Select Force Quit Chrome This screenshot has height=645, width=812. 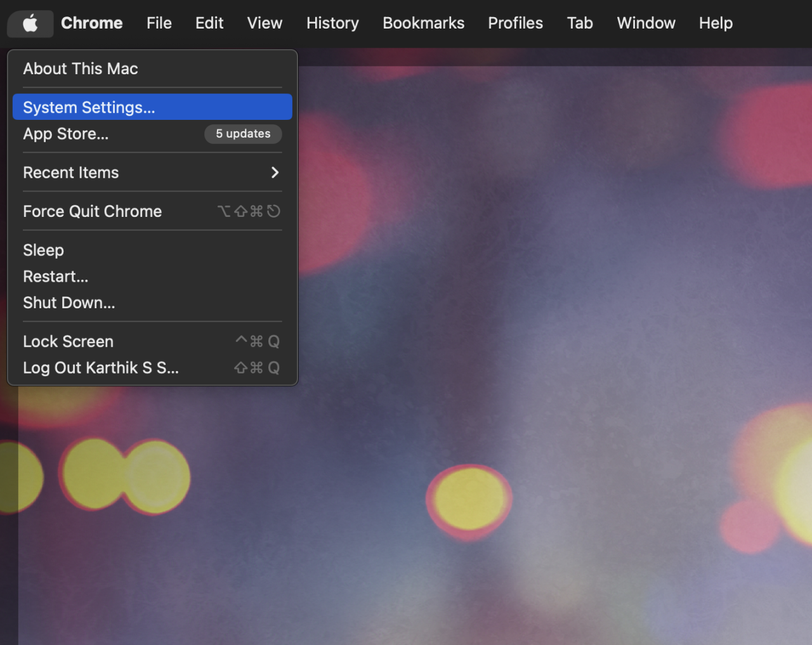tap(92, 211)
